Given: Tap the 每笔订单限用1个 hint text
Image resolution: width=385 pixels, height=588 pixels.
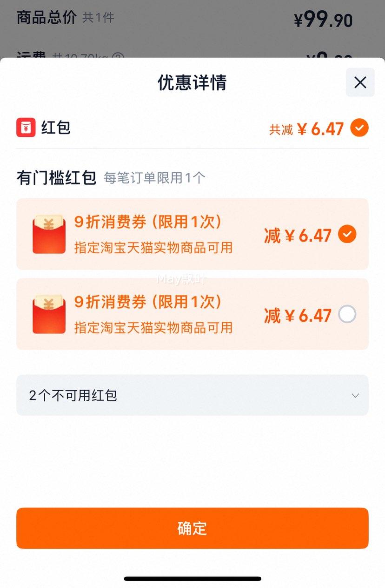Looking at the screenshot, I should pyautogui.click(x=154, y=178).
